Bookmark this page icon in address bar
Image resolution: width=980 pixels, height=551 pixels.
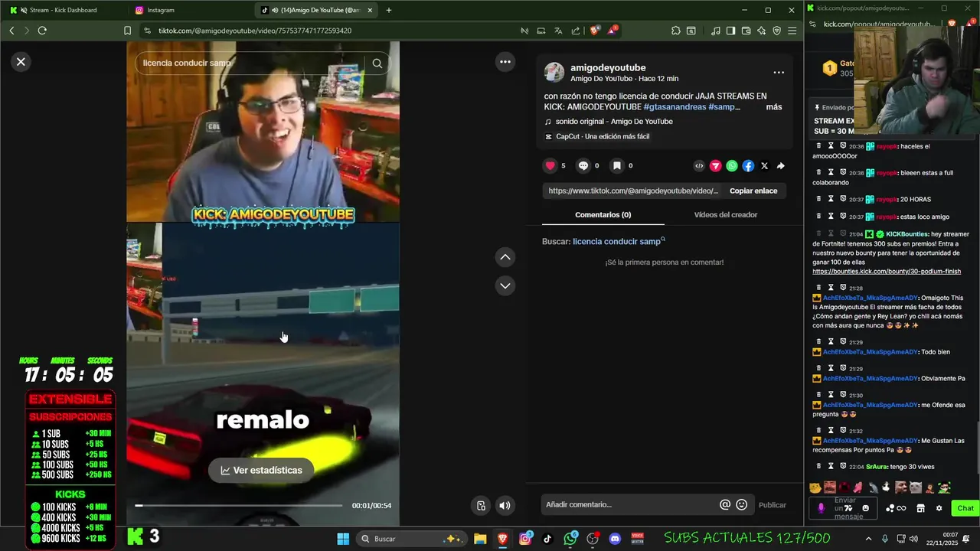[x=127, y=31]
